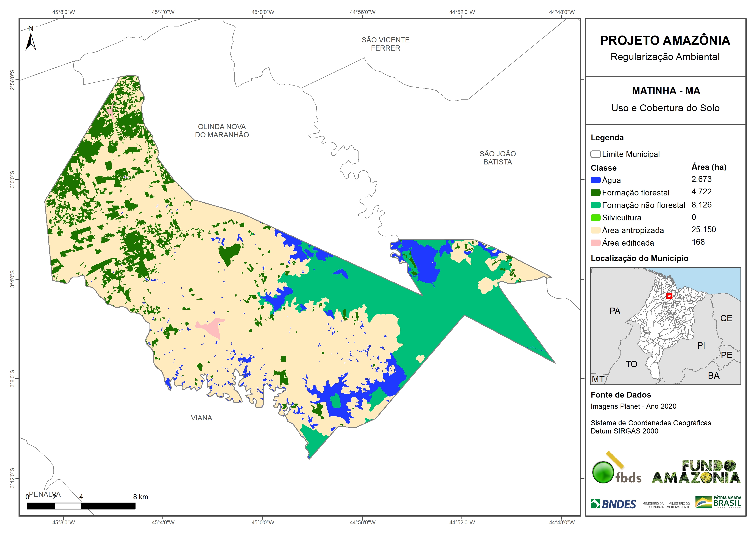
Task: Click the beige Área antropizada swatch
Action: [x=595, y=230]
